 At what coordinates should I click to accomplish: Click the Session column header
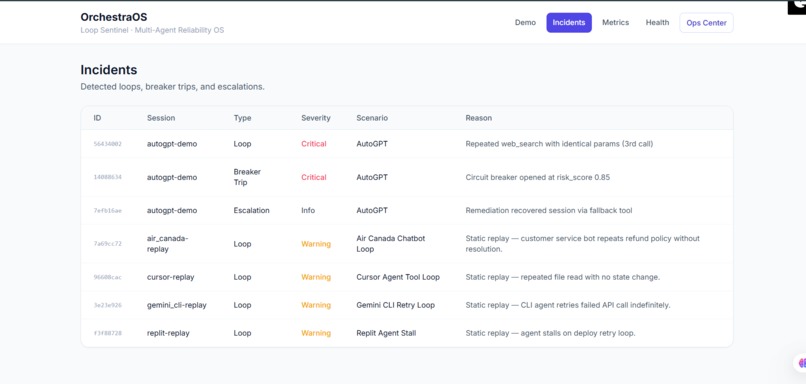[161, 118]
